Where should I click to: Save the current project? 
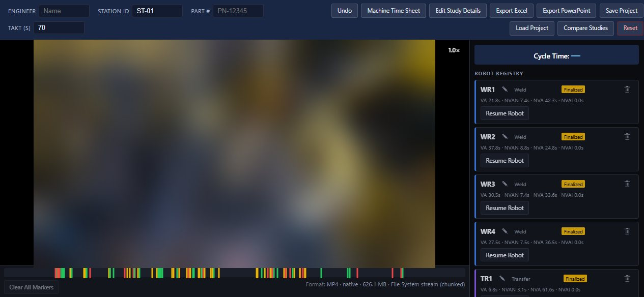[x=622, y=11]
